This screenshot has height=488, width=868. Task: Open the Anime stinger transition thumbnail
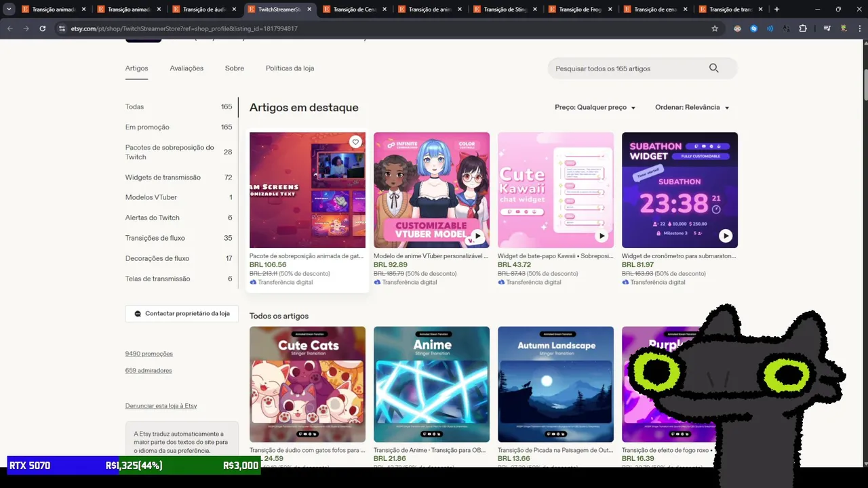pos(431,384)
